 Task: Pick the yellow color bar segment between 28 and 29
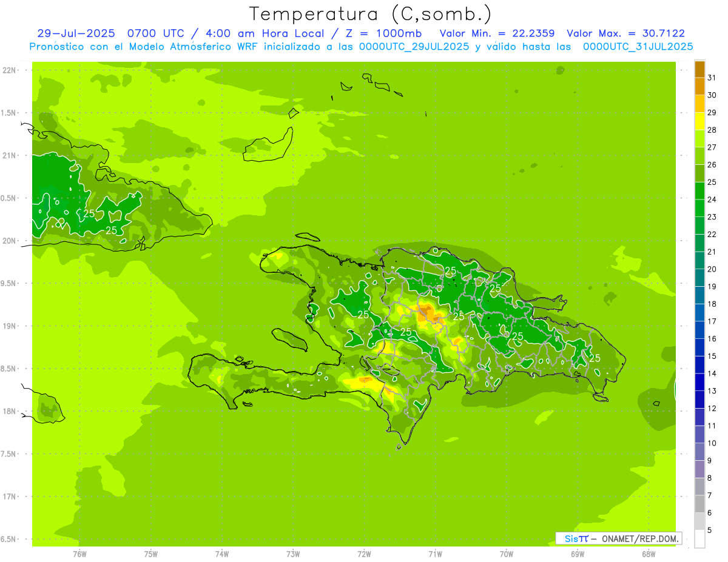pyautogui.click(x=699, y=121)
